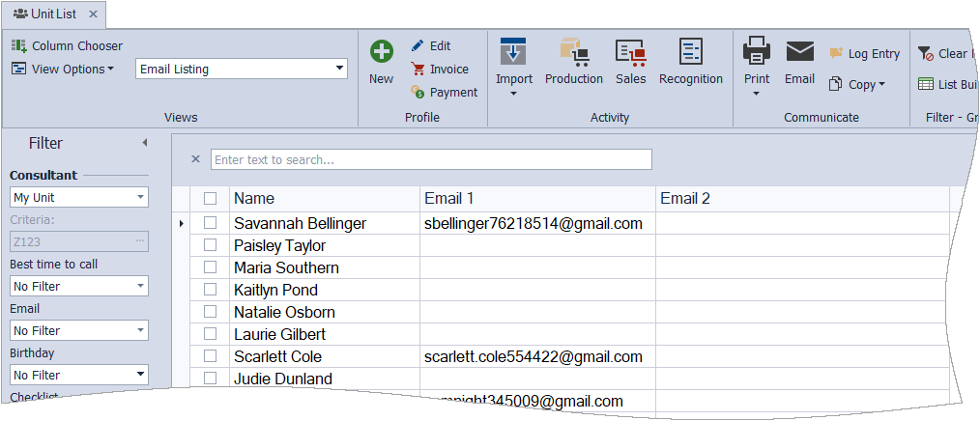Click the Email envelope icon
980x421 pixels.
click(799, 52)
